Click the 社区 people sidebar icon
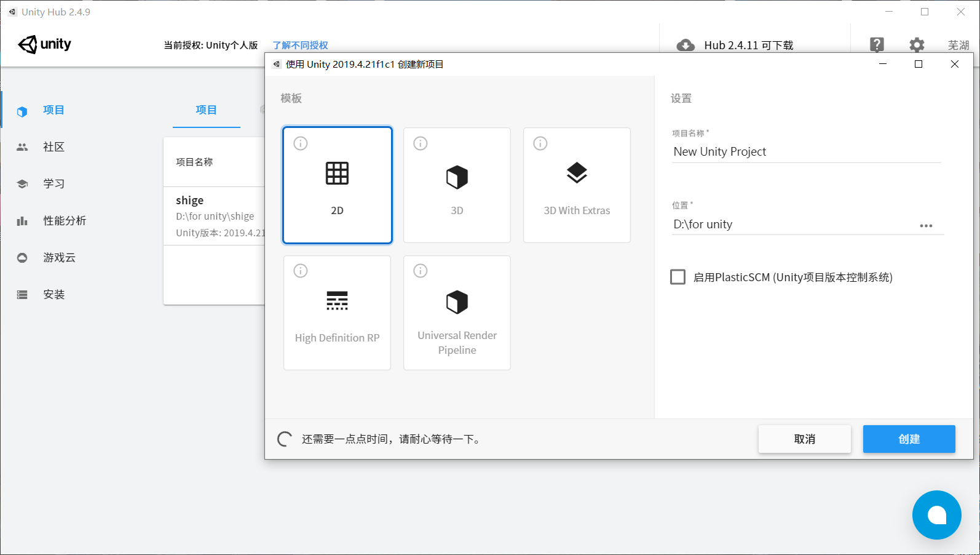The image size is (980, 555). coord(22,147)
